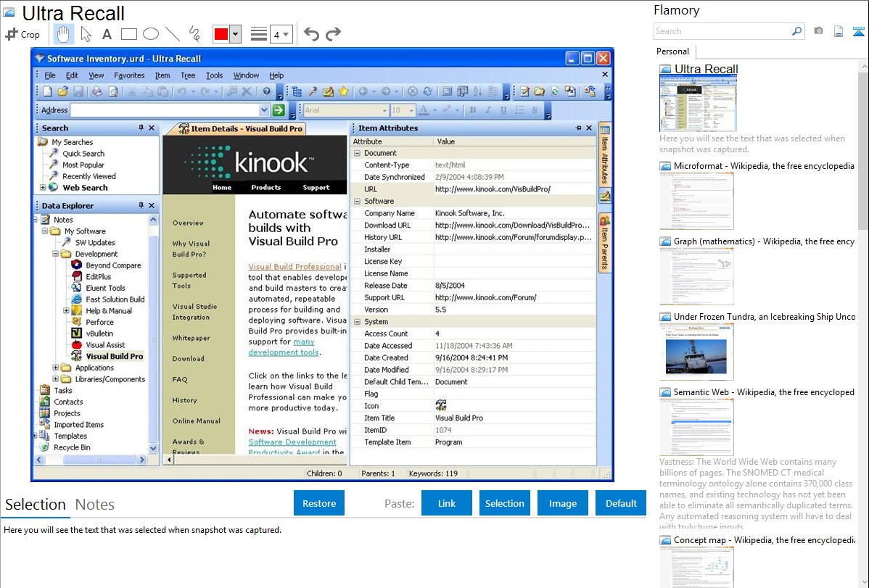The width and height of the screenshot is (869, 588).
Task: Select the arrow pointer tool
Action: click(86, 34)
